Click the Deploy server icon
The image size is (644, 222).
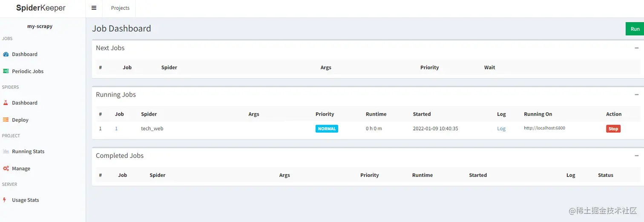[x=6, y=120]
